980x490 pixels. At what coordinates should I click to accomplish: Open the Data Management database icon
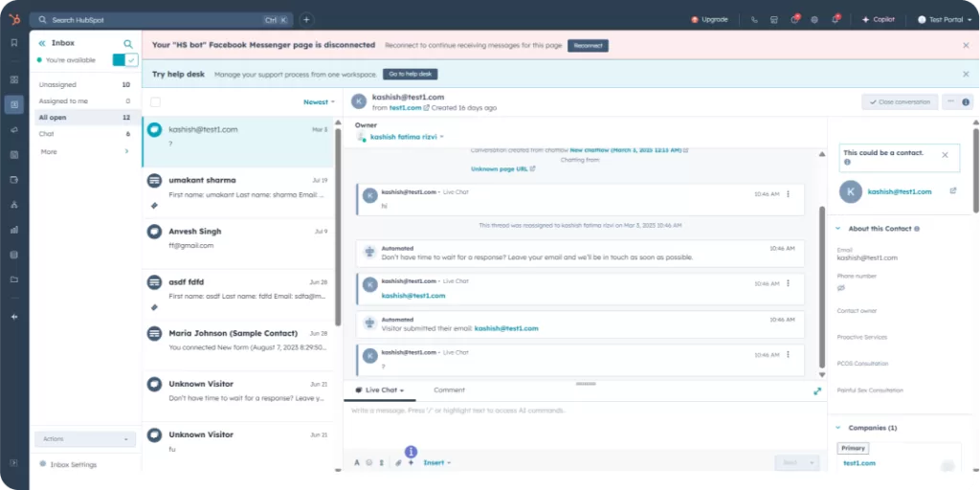click(x=13, y=255)
